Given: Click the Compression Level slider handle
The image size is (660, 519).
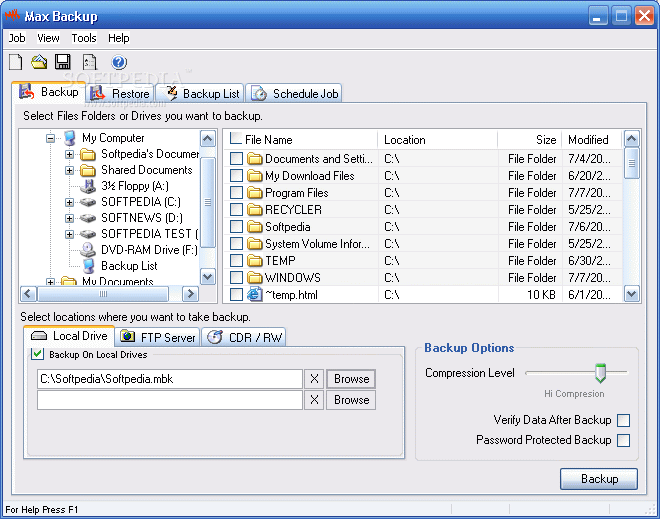Looking at the screenshot, I should tap(600, 373).
